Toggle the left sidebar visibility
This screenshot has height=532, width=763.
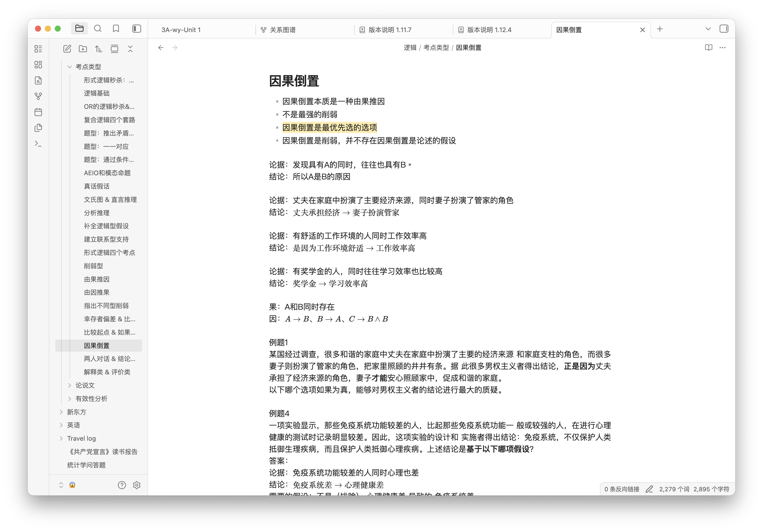136,29
